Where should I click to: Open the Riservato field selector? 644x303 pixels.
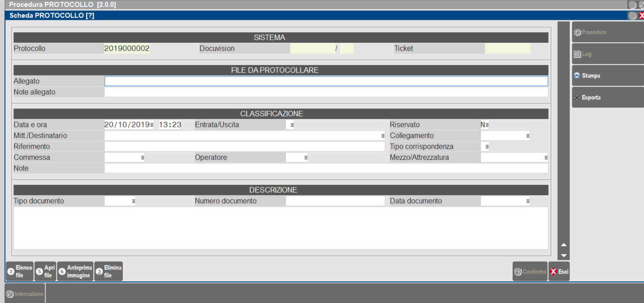[487, 125]
